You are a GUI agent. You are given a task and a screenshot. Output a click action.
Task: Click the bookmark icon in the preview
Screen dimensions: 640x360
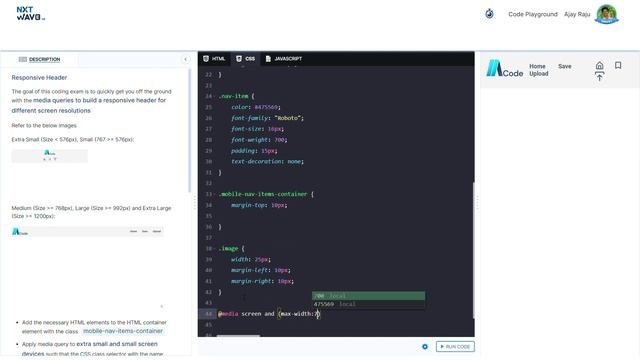tap(618, 65)
